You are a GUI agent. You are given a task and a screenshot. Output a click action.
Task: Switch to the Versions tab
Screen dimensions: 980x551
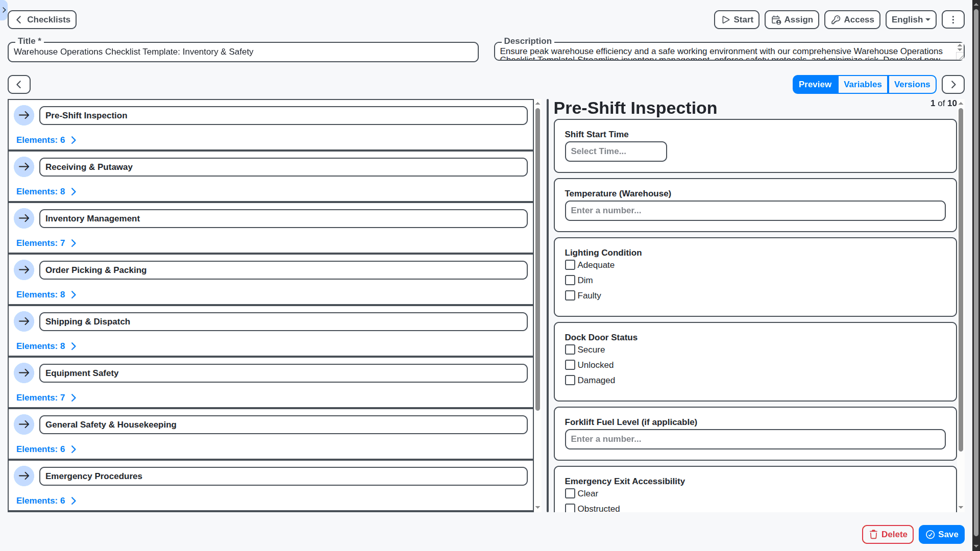click(912, 84)
